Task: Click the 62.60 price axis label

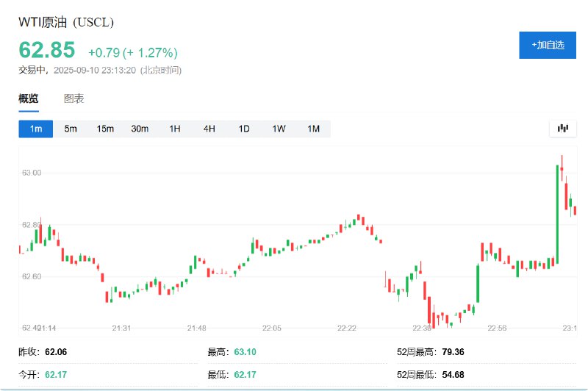Action: click(32, 276)
